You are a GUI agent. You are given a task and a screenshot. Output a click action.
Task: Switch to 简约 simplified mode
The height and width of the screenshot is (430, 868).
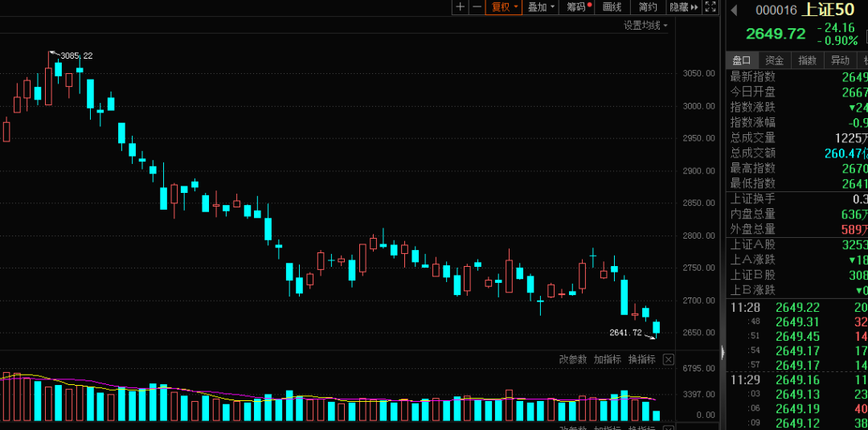point(648,7)
